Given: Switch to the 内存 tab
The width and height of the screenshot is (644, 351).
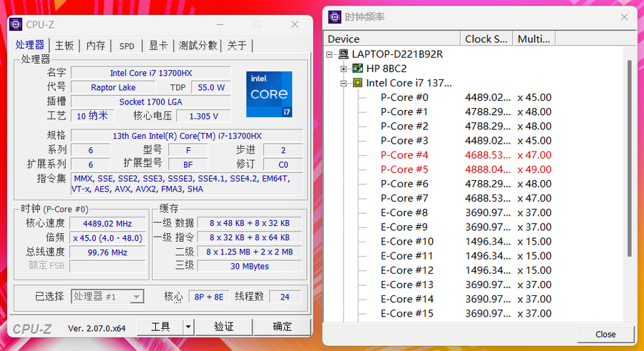Looking at the screenshot, I should tap(95, 46).
